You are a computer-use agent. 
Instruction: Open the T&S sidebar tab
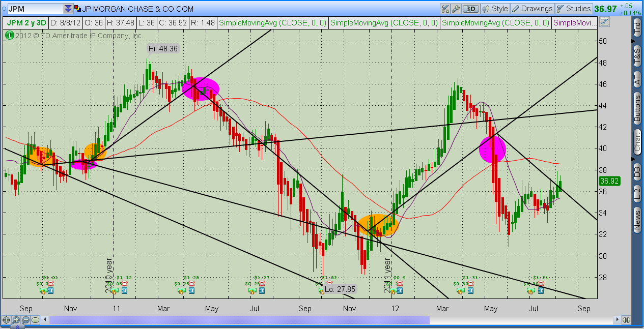tap(637, 55)
